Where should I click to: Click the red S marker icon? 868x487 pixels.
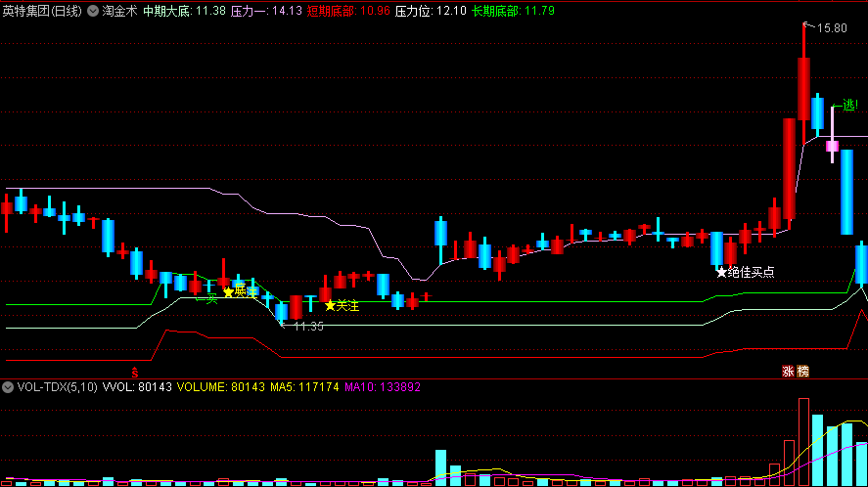(134, 373)
